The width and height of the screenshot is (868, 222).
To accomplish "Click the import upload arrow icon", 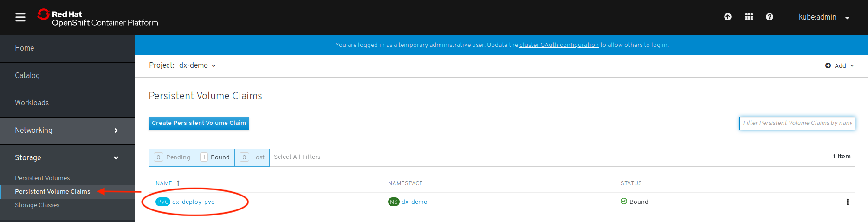I will pos(728,17).
